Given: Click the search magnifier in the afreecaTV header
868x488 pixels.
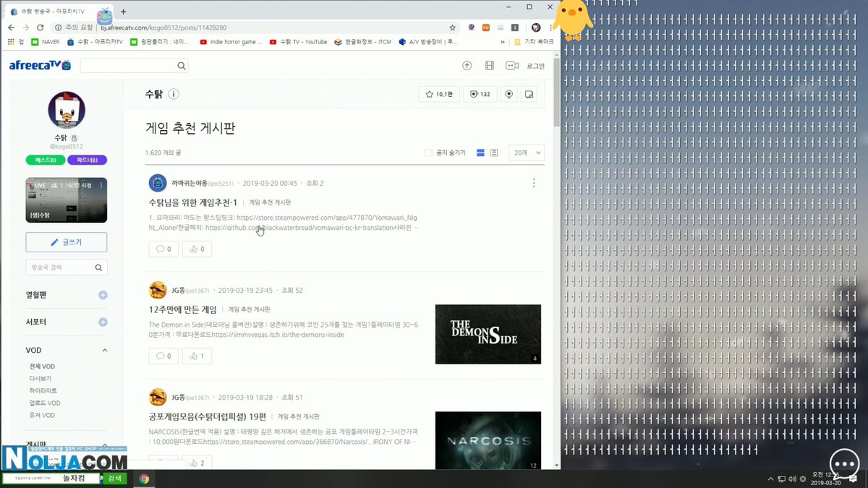Looking at the screenshot, I should [x=182, y=66].
